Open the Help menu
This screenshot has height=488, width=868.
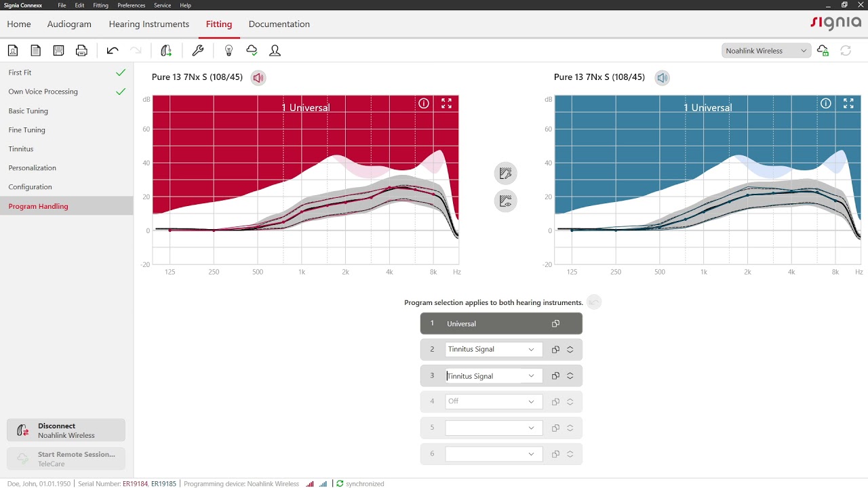pyautogui.click(x=185, y=5)
